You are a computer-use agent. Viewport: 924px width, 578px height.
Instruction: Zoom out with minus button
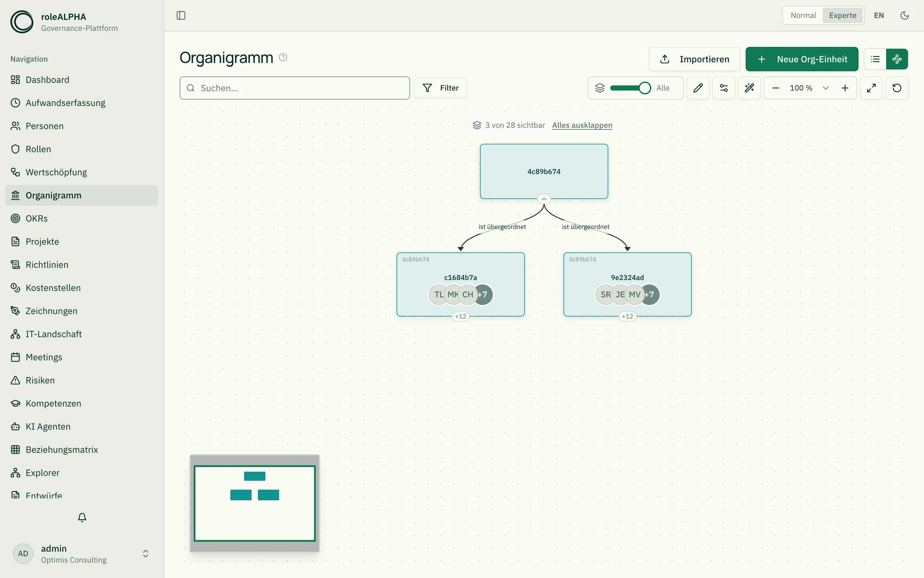[775, 88]
